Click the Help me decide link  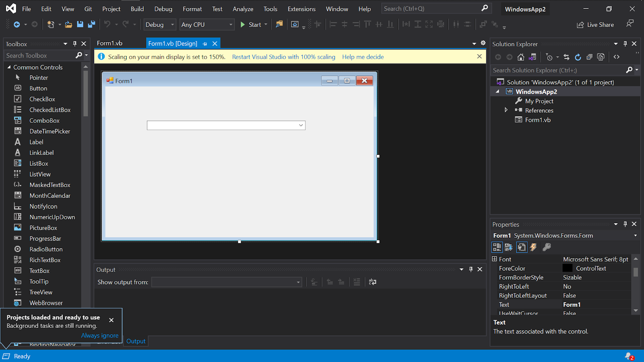tap(363, 57)
